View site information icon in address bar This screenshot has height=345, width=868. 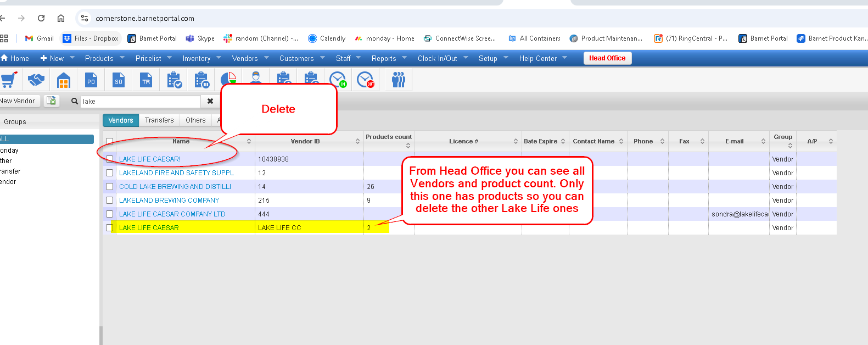click(x=84, y=18)
